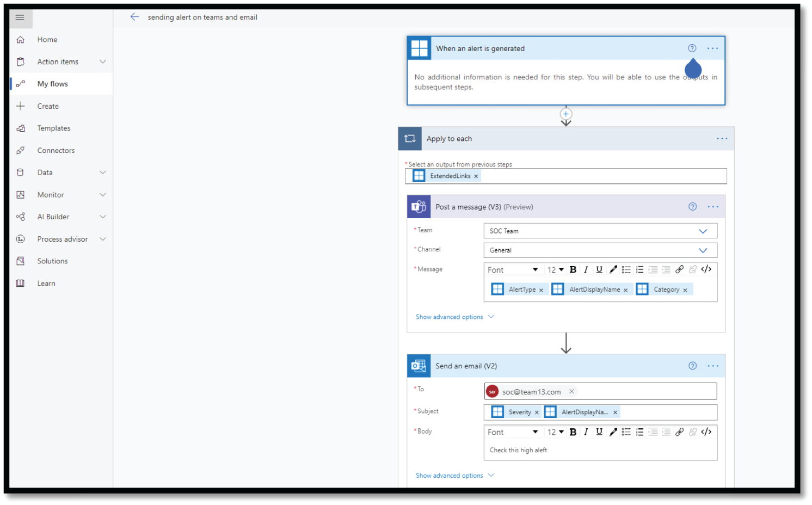The height and width of the screenshot is (505, 812).
Task: Toggle the hamburger navigation menu
Action: [20, 17]
